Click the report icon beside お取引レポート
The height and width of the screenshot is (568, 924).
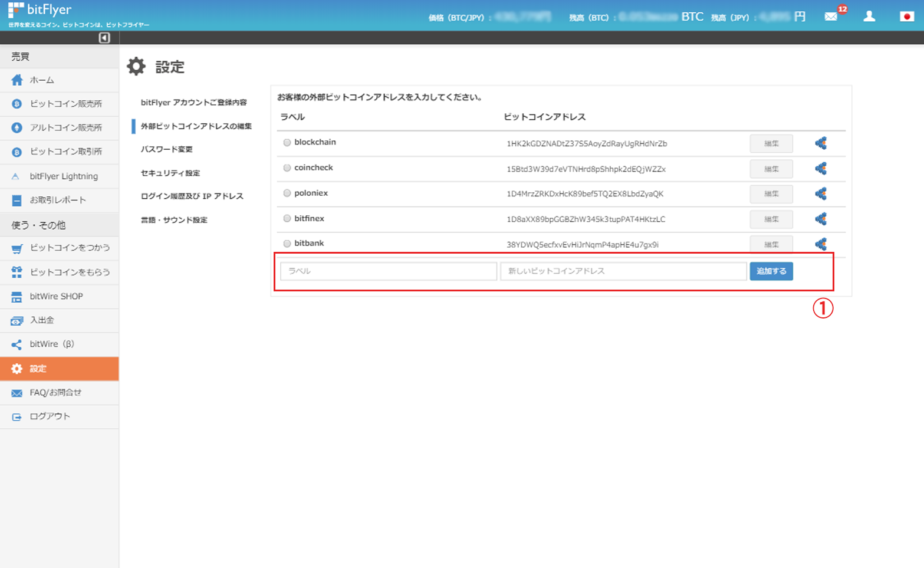click(x=17, y=200)
